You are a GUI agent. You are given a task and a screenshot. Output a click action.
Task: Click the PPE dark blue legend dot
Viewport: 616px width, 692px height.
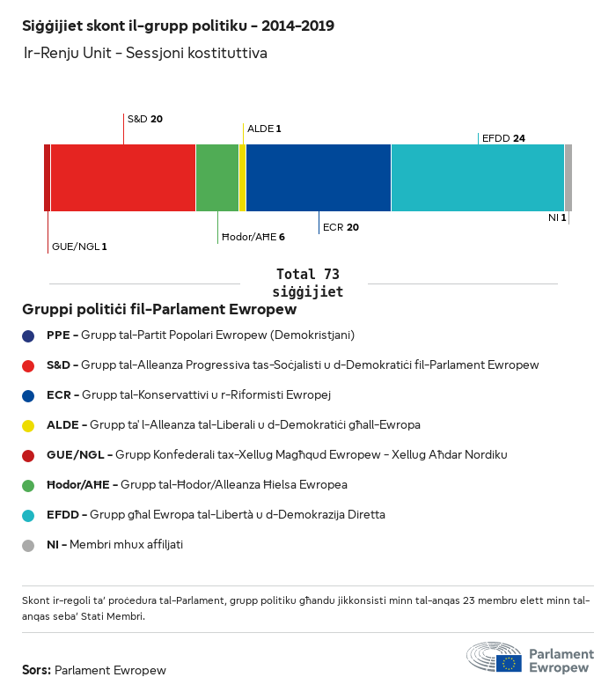coord(28,335)
